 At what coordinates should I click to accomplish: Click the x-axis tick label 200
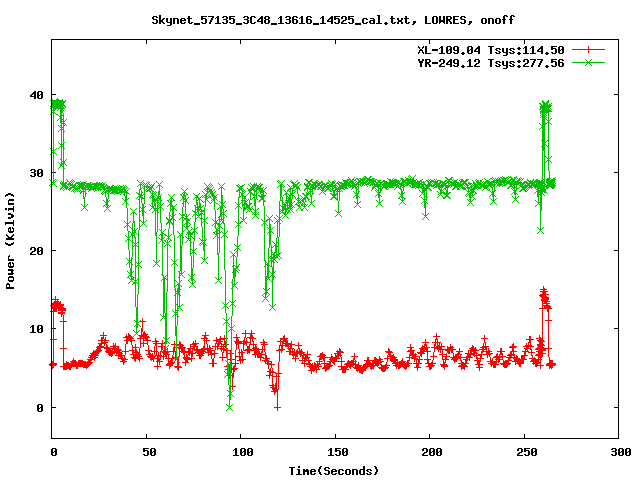click(432, 452)
